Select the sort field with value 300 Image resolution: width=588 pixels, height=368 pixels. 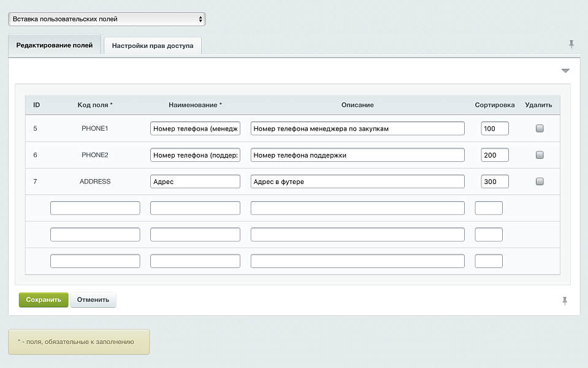point(495,182)
